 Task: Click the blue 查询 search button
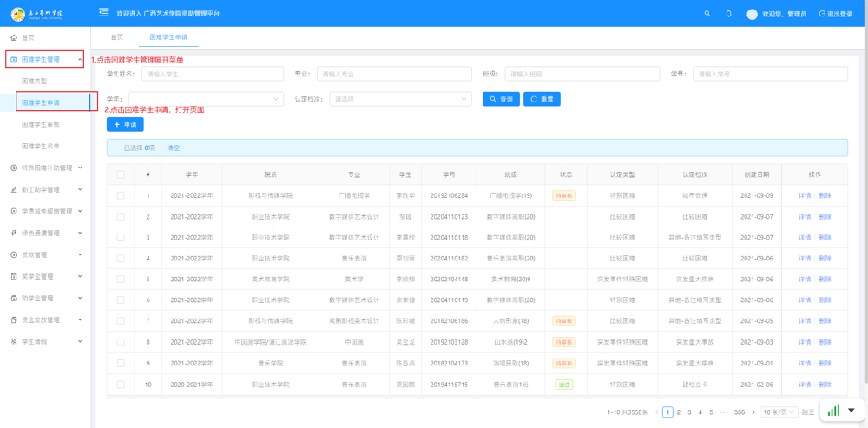pos(501,99)
